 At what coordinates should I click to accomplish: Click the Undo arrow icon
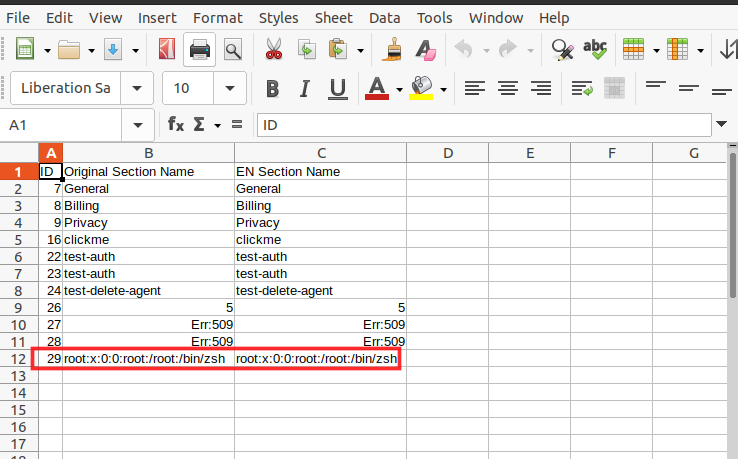(464, 49)
